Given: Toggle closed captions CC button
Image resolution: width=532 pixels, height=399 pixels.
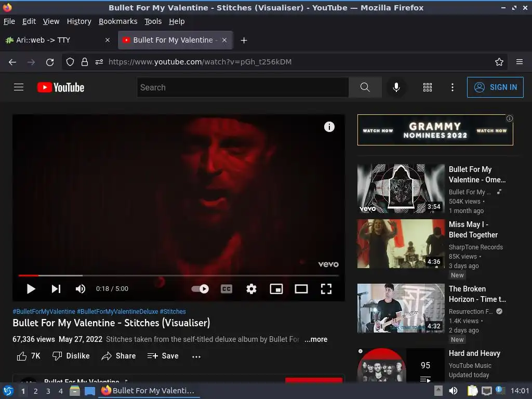Looking at the screenshot, I should click(x=227, y=289).
